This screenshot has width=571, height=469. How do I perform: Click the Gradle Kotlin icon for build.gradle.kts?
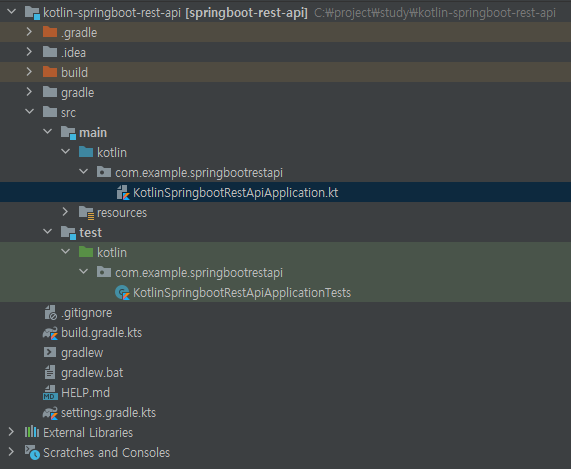(x=50, y=333)
